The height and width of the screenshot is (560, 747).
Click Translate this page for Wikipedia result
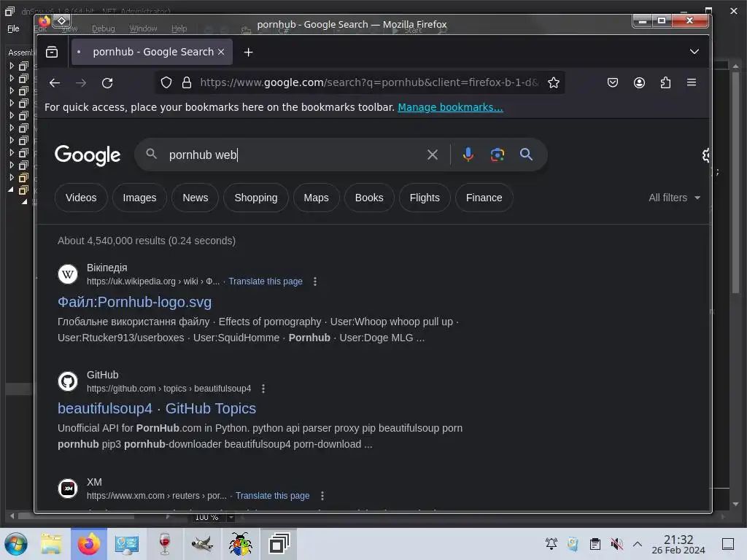(266, 281)
